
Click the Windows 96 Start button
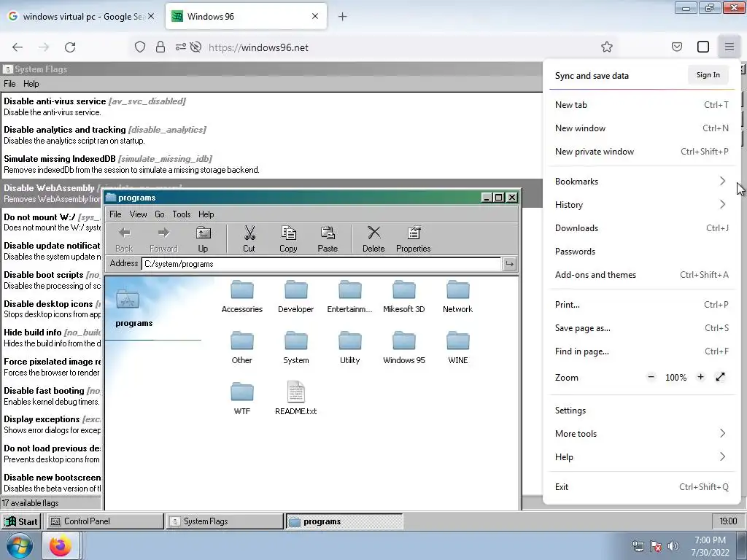pyautogui.click(x=21, y=521)
